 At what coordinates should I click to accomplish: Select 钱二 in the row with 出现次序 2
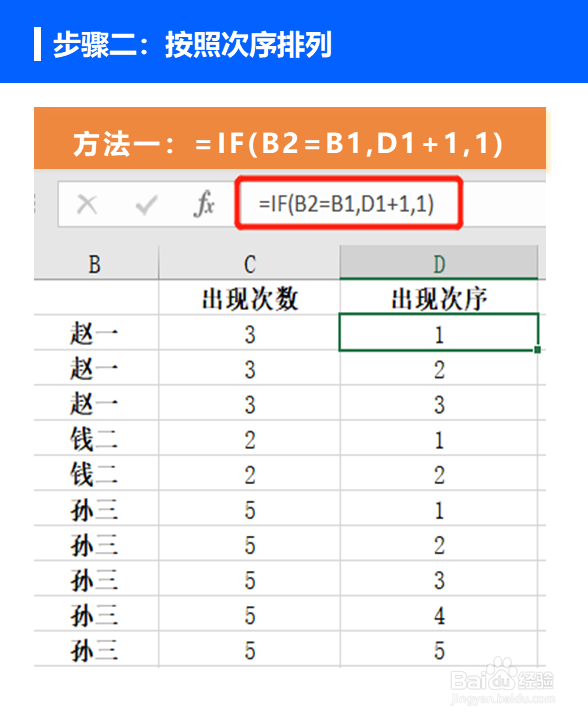click(x=96, y=473)
